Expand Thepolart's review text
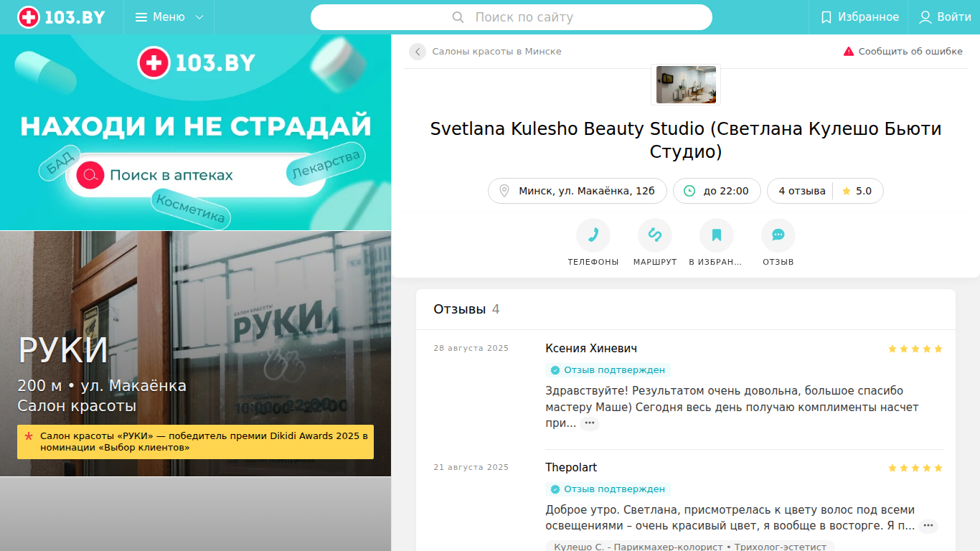This screenshot has width=980, height=551. point(928,526)
